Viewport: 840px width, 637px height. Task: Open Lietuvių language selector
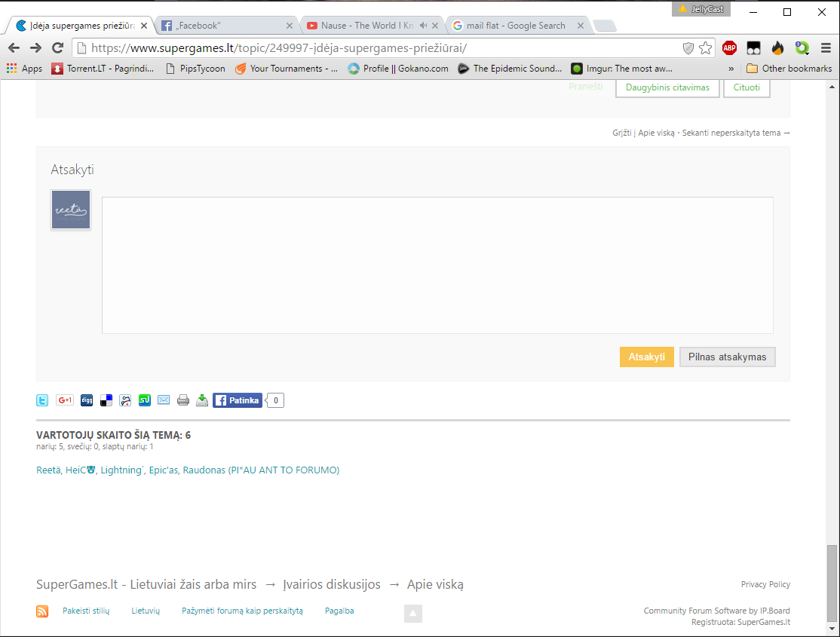pos(146,611)
